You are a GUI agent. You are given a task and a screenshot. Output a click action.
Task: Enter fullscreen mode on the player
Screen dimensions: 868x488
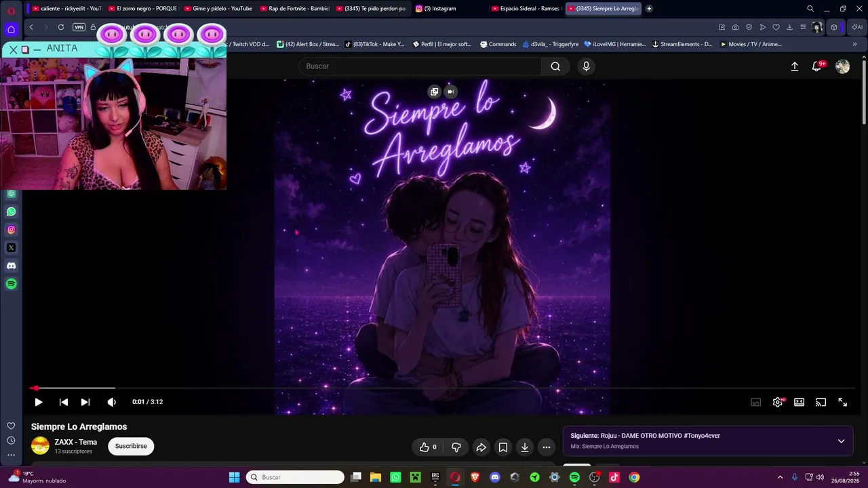[x=843, y=402]
